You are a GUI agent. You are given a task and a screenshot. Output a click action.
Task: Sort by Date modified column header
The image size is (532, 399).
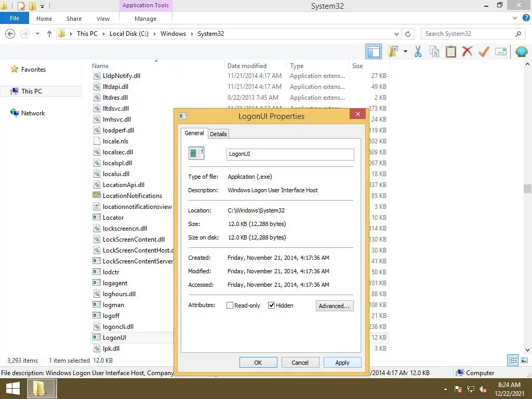[247, 66]
